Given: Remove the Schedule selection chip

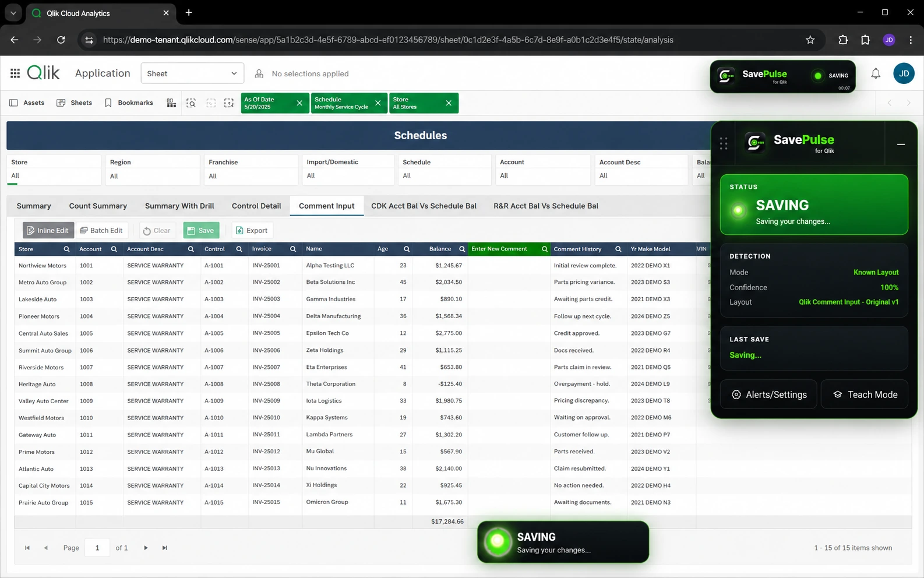Looking at the screenshot, I should [378, 103].
